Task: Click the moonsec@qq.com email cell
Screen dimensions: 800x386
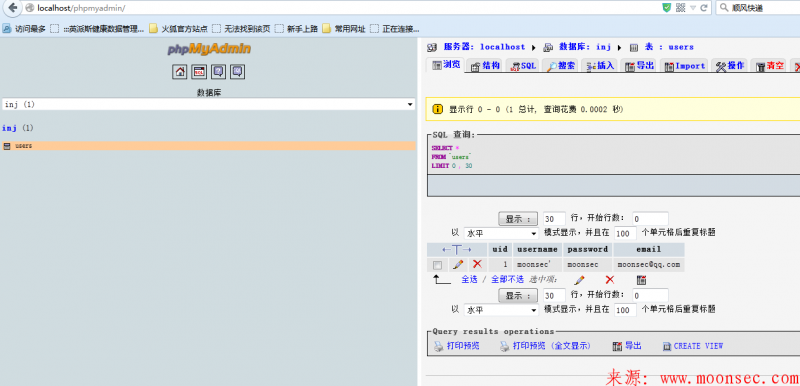Action: pyautogui.click(x=648, y=265)
